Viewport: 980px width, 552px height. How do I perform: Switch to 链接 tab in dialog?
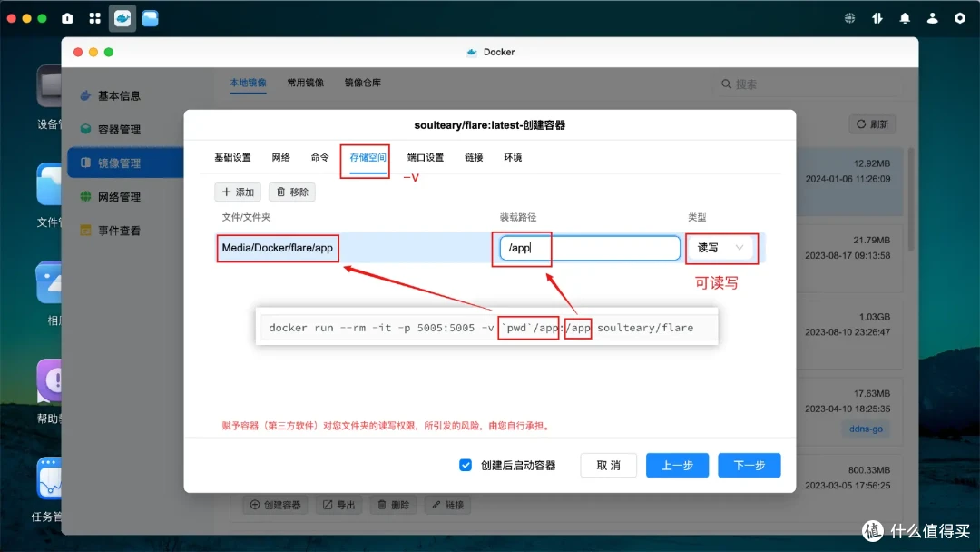coord(474,158)
